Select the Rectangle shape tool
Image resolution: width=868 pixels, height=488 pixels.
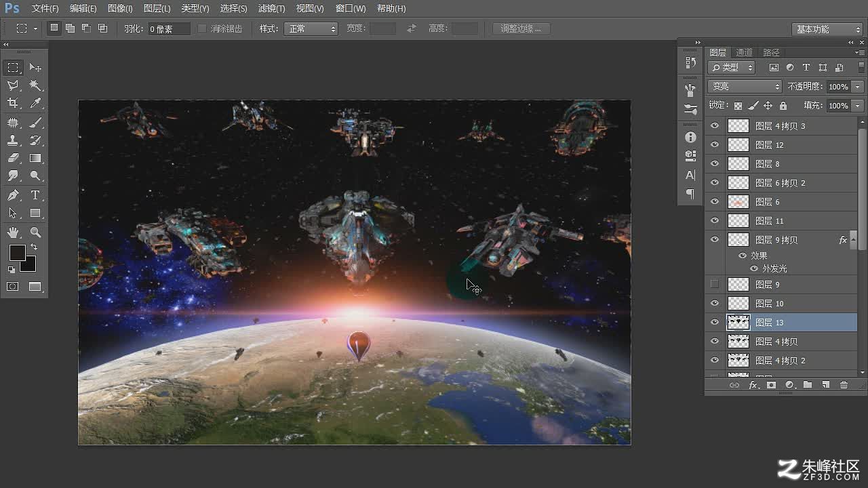[35, 213]
